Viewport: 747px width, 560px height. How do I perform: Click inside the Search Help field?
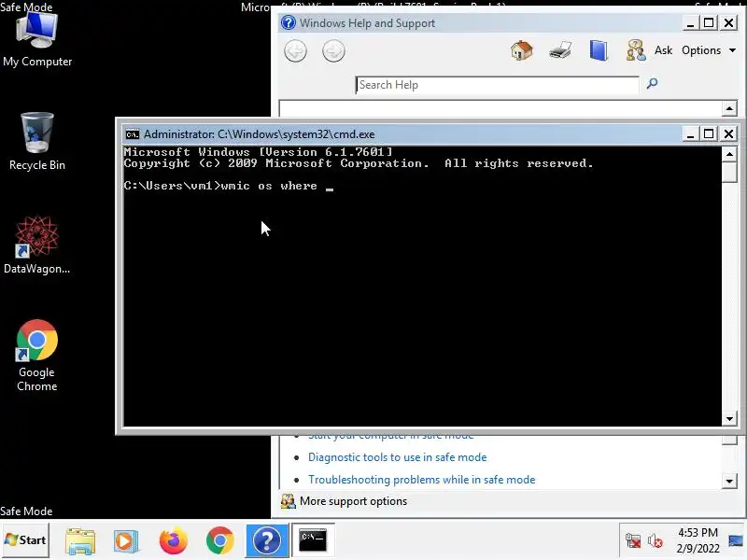tap(497, 85)
